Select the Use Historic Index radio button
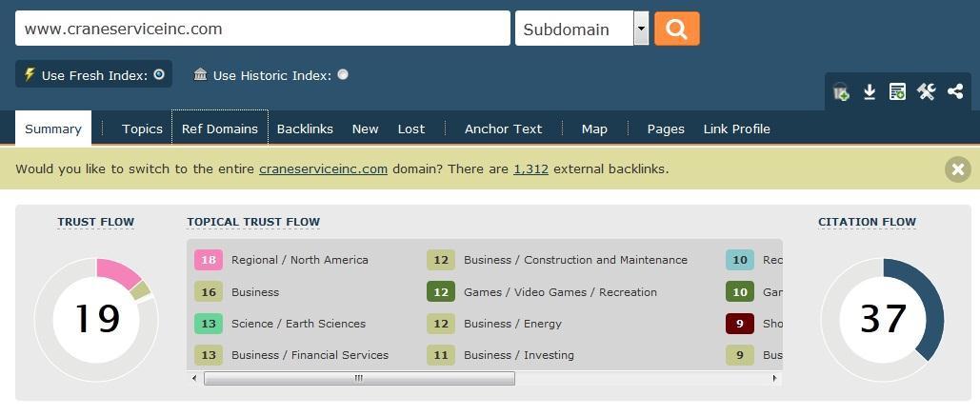The image size is (980, 416). (x=343, y=75)
